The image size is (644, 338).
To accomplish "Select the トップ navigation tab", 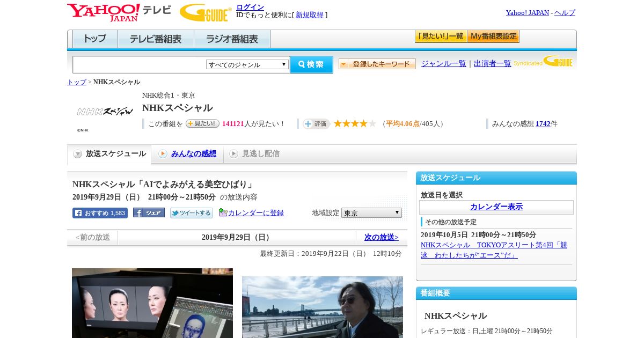I will 95,39.
